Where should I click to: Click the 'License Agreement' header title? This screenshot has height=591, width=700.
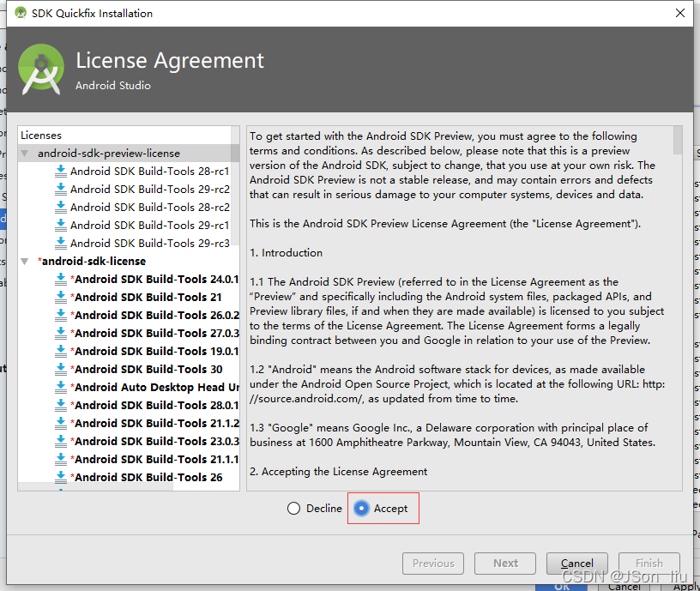point(170,60)
